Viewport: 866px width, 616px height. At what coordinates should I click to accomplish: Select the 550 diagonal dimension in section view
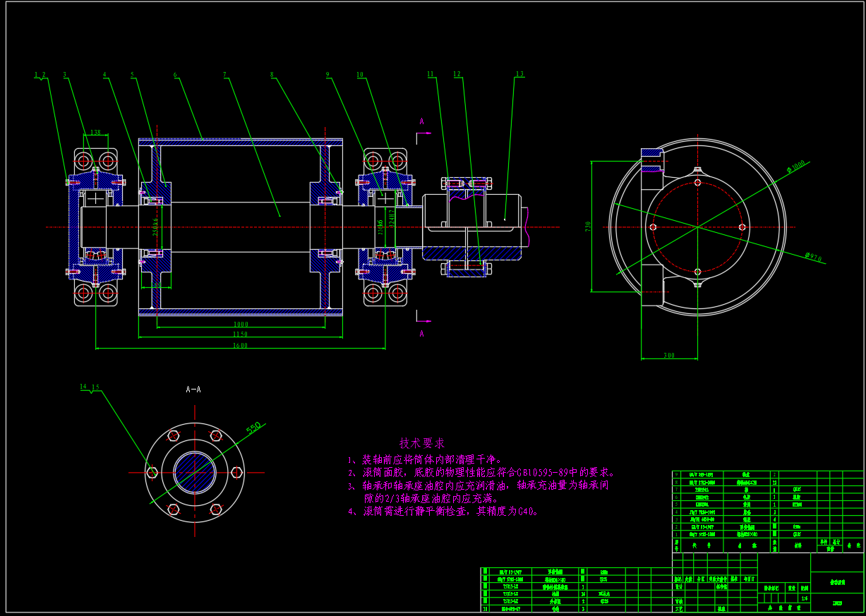(253, 427)
